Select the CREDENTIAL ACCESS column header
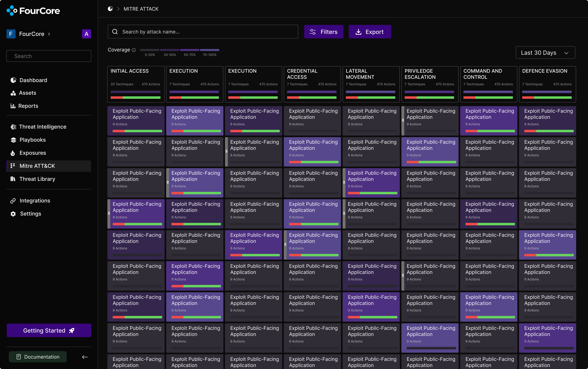 coord(312,84)
